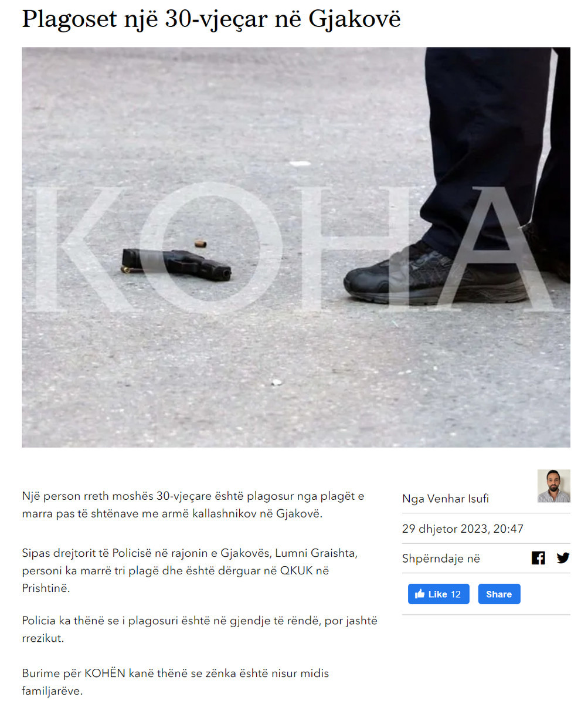Click the date 29 dhjetor 2023, 20:47
Image resolution: width=588 pixels, height=704 pixels.
[x=463, y=529]
